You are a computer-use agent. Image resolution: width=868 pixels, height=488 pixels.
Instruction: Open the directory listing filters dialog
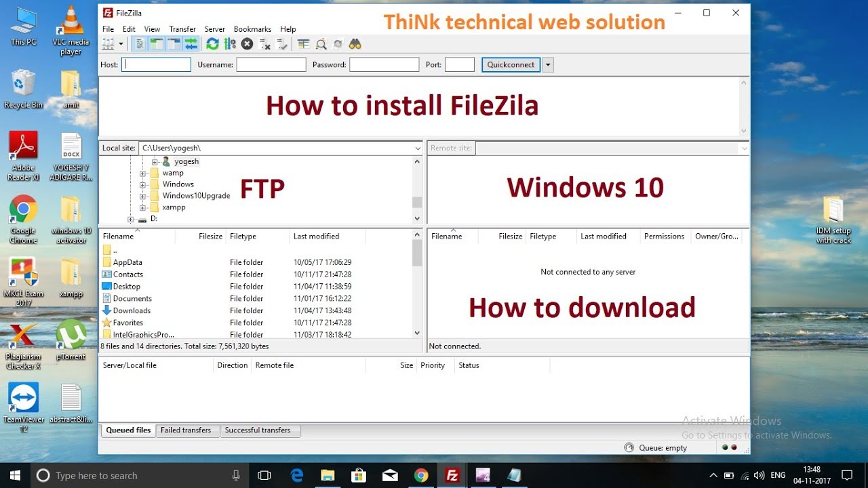click(303, 44)
